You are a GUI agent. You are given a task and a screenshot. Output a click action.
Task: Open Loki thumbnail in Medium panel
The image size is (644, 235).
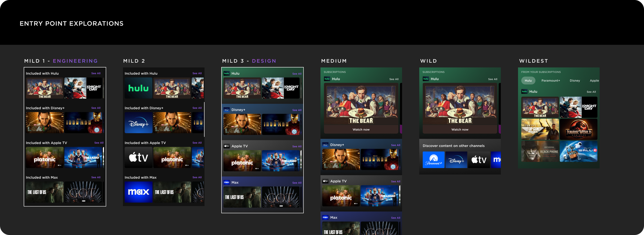tap(341, 160)
